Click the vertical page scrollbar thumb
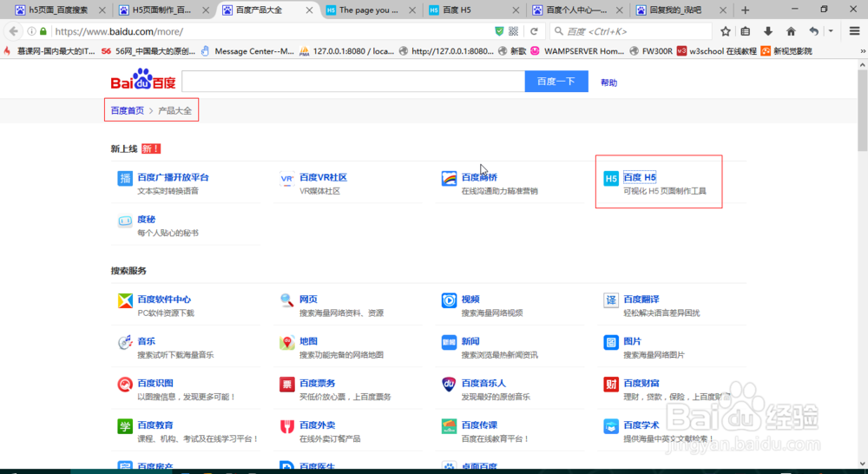Screen dimensions: 868x474 863,111
